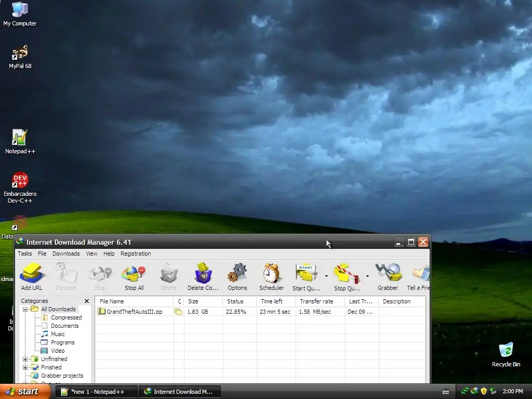Collapse the All Downloads tree node

click(x=25, y=309)
